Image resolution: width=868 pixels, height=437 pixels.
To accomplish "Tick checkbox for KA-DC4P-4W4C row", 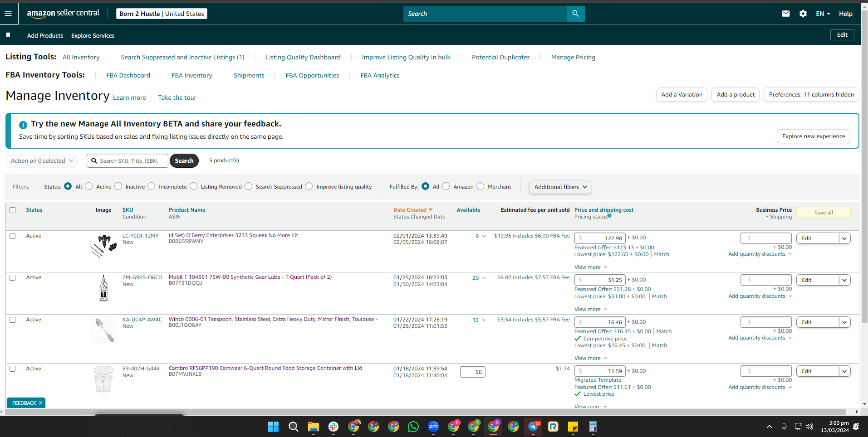I will (13, 320).
